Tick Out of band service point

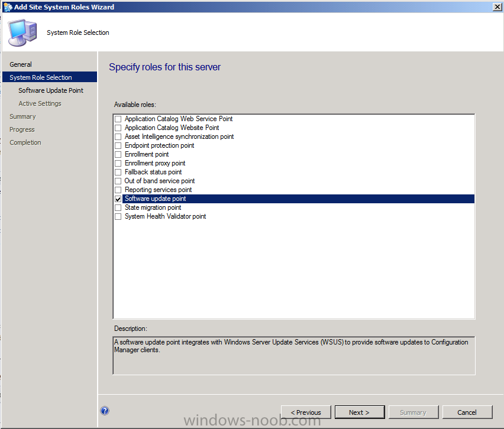point(118,181)
